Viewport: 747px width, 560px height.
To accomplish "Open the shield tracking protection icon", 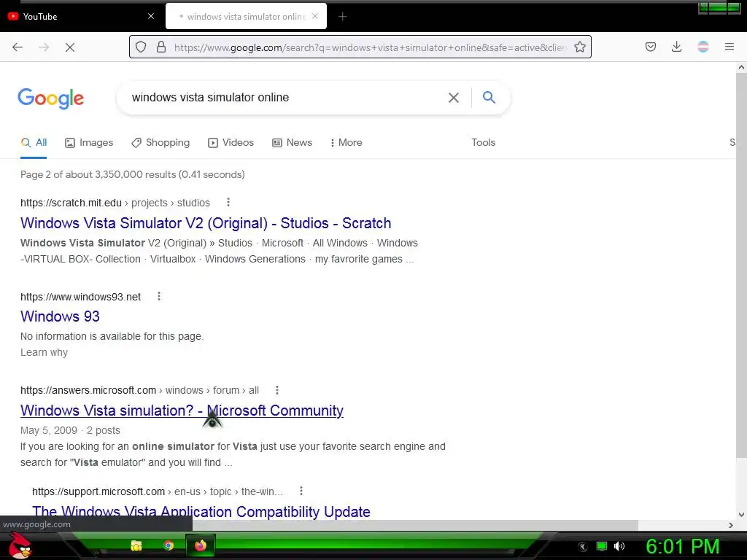I will click(141, 47).
